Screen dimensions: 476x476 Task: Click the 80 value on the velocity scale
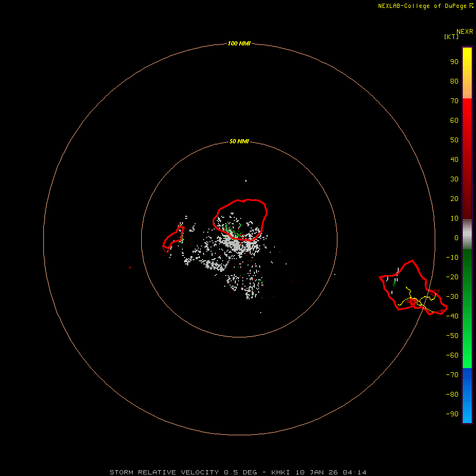tap(454, 81)
